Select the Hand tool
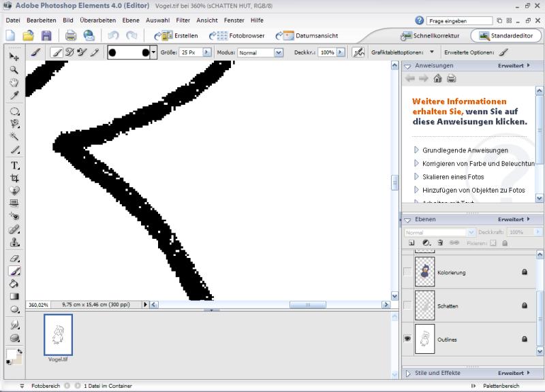545x392 pixels. (x=14, y=82)
